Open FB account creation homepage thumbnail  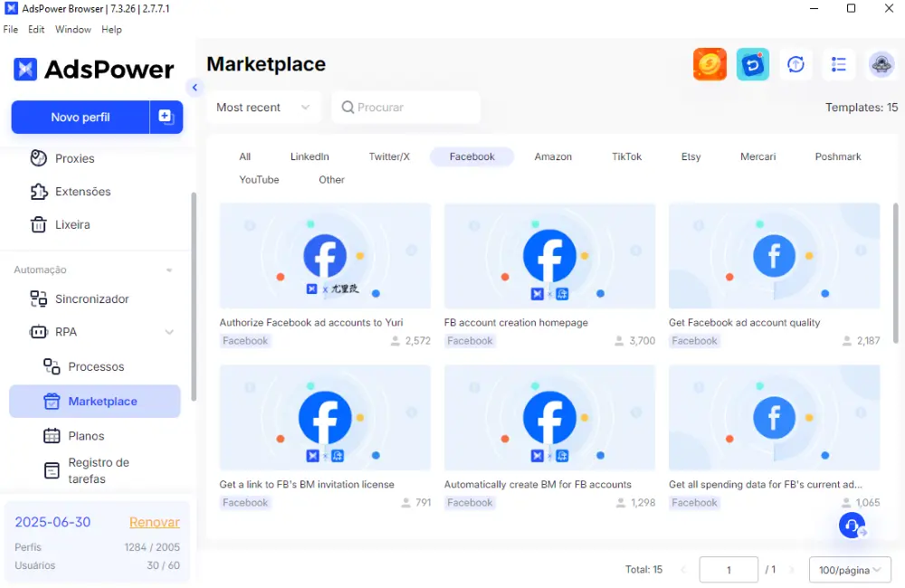coord(549,256)
